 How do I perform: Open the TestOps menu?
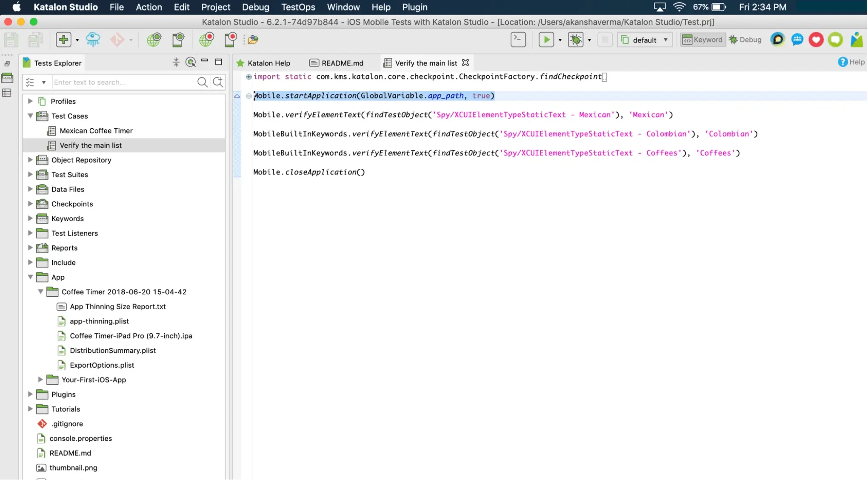point(298,7)
